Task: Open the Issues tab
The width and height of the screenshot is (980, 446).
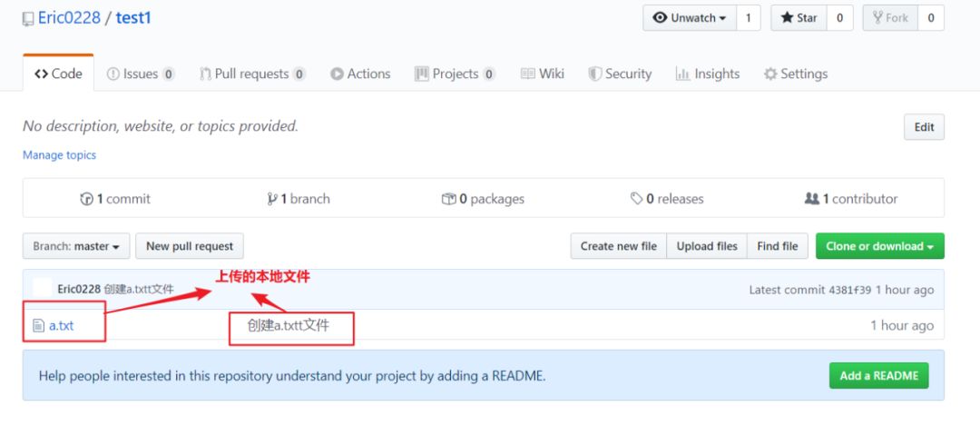Action: (141, 74)
